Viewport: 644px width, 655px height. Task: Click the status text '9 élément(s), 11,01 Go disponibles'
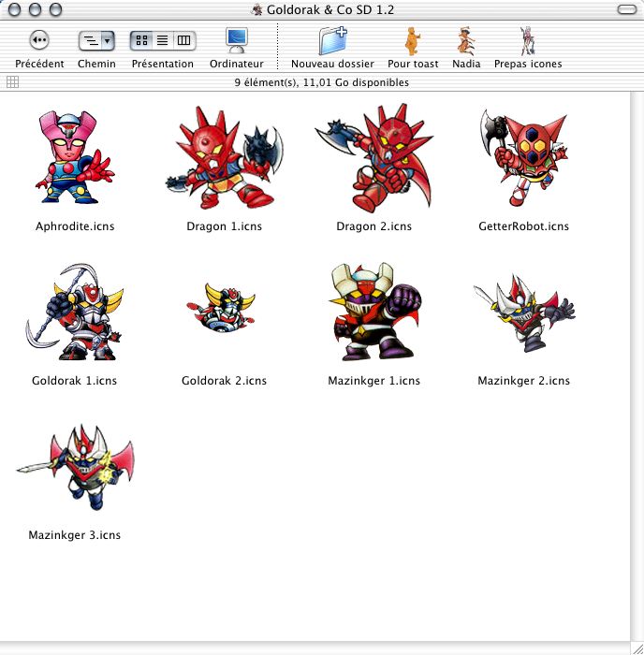coord(321,82)
